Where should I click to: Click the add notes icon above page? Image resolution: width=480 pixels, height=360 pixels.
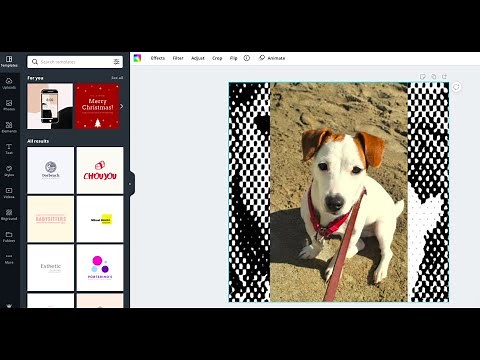pos(422,77)
